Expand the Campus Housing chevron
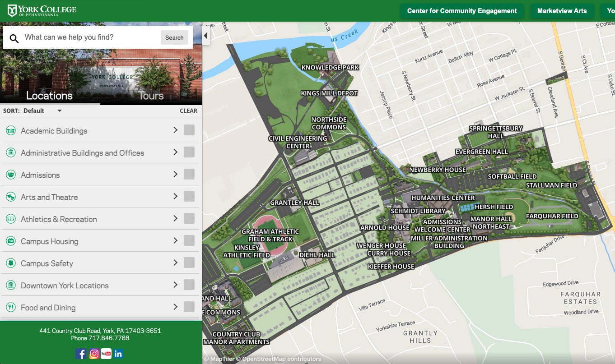Viewport: 615px width, 364px height. pos(175,240)
